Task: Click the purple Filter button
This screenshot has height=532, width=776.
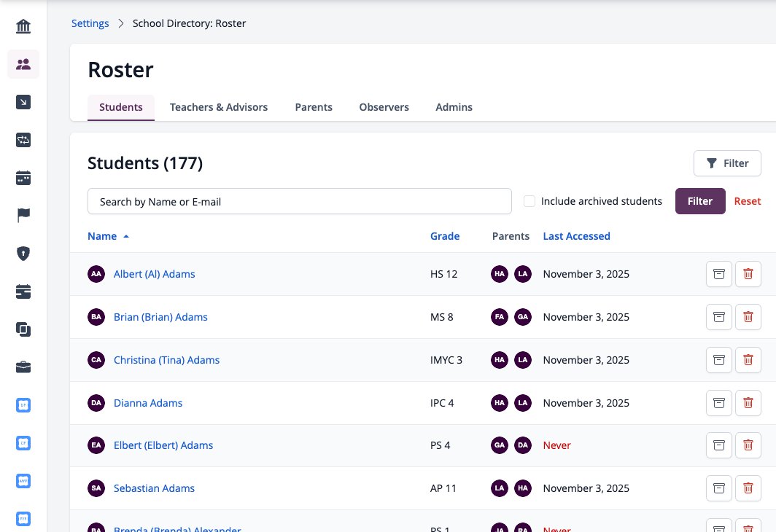Action: 700,201
